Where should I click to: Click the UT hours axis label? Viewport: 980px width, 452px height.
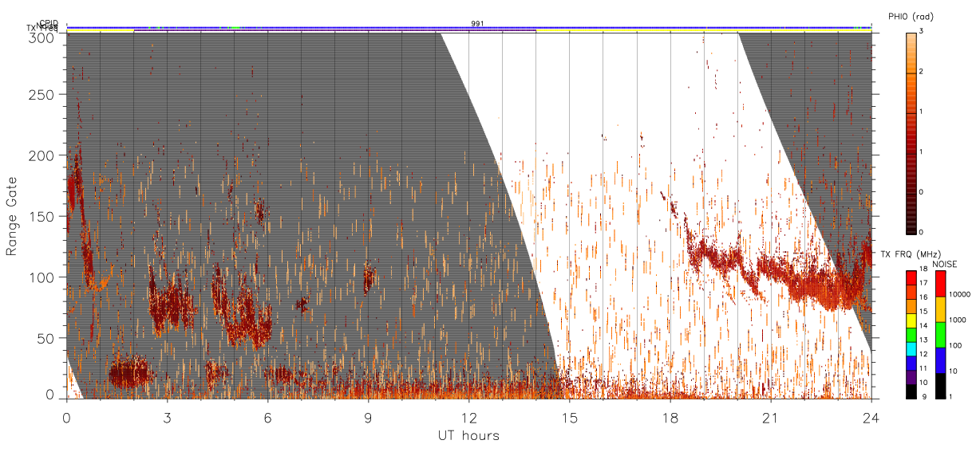pos(468,435)
